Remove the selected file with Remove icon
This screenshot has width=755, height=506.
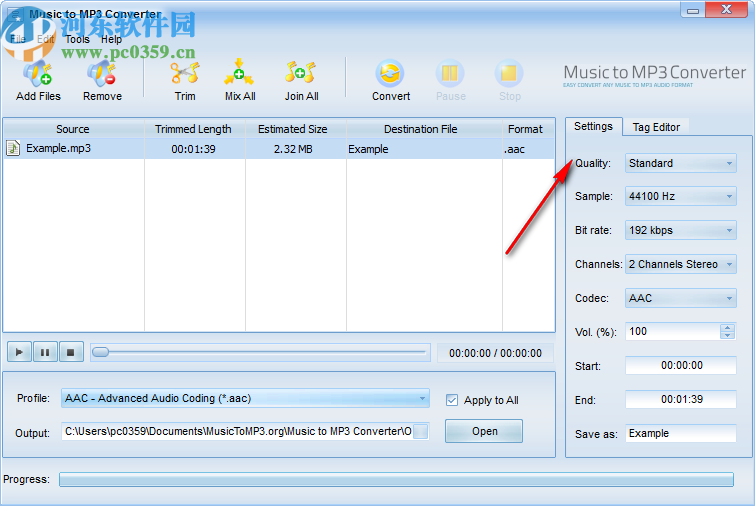pyautogui.click(x=102, y=75)
